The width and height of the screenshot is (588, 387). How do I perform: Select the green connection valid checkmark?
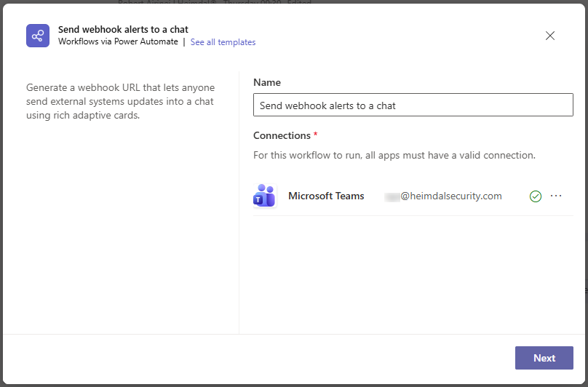[535, 196]
